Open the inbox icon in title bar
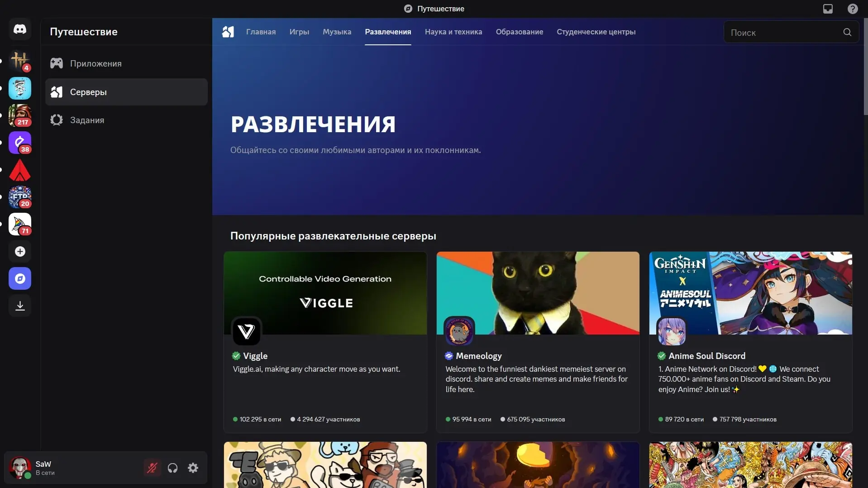Screen dimensions: 868x488 [x=828, y=9]
